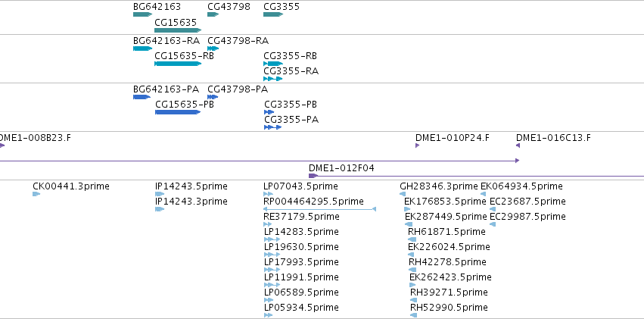The width and height of the screenshot is (644, 319).
Task: Click the EC23687.5prime EST label
Action: [527, 202]
